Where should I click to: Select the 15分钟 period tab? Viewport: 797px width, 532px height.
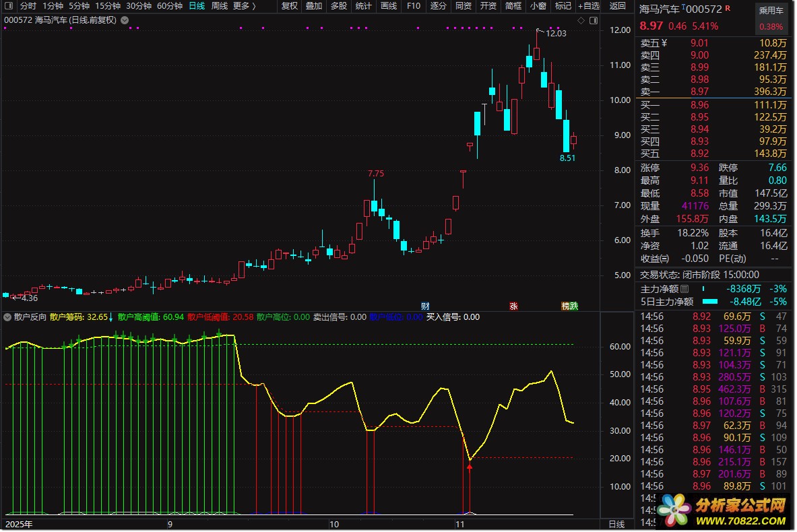(x=108, y=6)
